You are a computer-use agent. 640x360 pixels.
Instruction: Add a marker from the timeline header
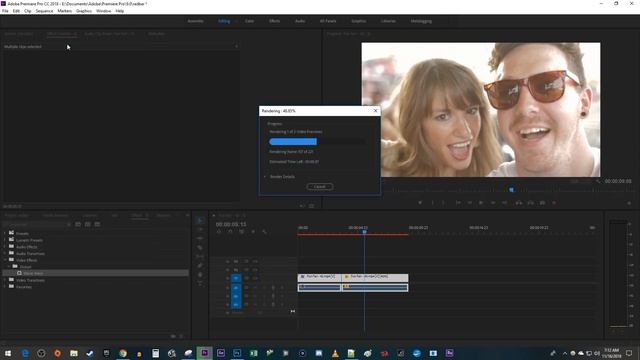pyautogui.click(x=253, y=232)
